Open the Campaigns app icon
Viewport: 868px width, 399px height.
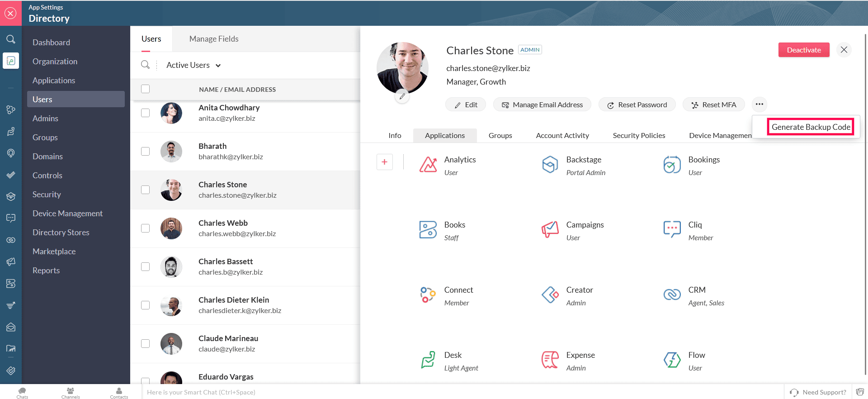pyautogui.click(x=550, y=230)
